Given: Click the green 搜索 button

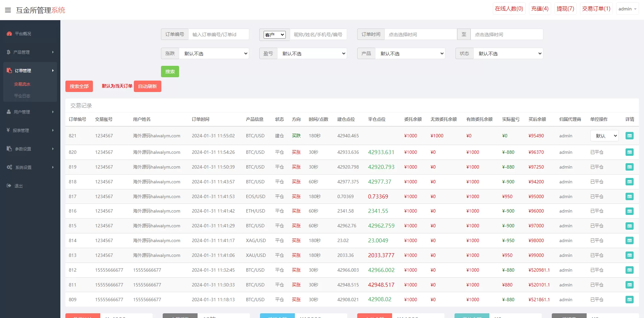Looking at the screenshot, I should [x=170, y=72].
